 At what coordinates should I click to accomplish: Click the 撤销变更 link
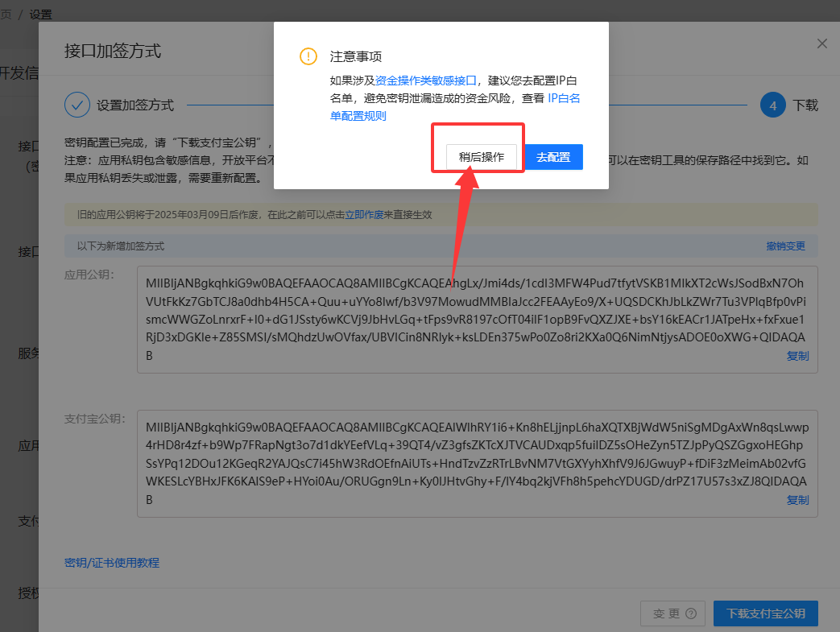click(x=785, y=245)
